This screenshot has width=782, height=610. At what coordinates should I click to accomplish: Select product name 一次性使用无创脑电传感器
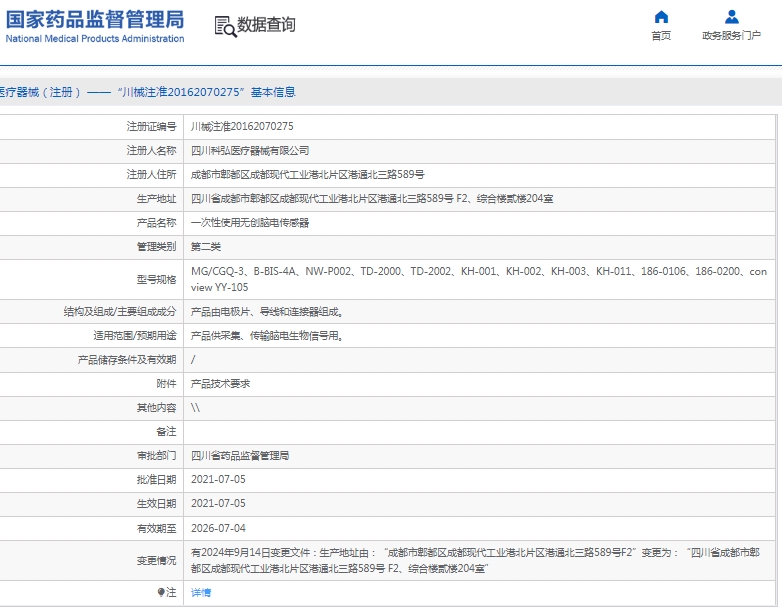click(x=250, y=222)
